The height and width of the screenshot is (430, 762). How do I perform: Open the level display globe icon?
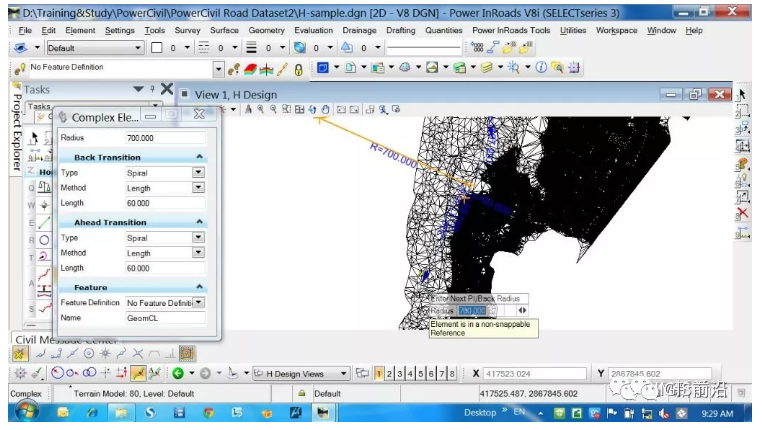300,48
